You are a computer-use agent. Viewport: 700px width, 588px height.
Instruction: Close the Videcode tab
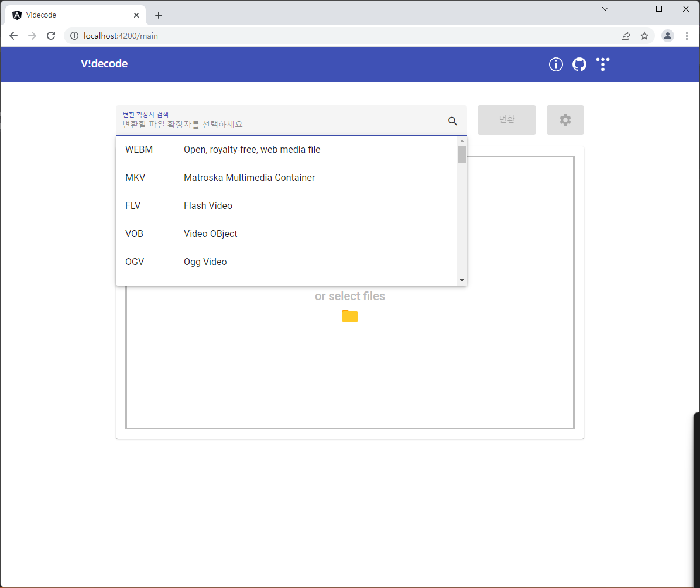136,15
